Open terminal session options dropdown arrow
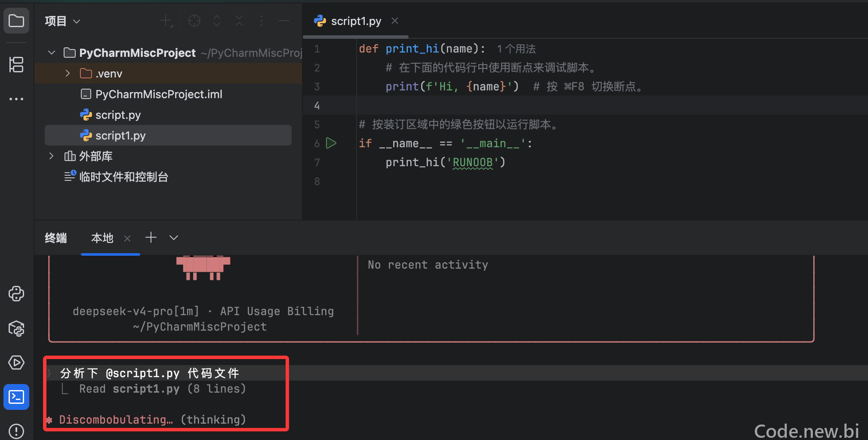This screenshot has width=868, height=440. tap(174, 238)
